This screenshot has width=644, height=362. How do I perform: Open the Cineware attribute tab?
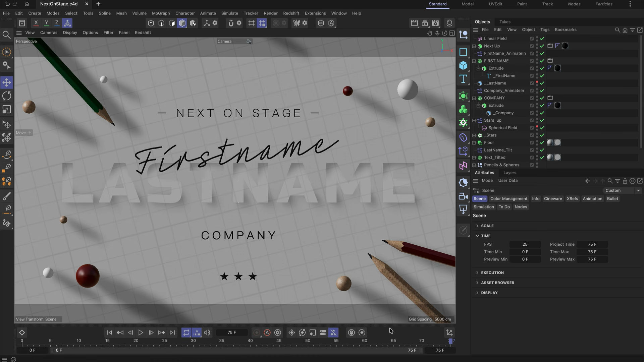pos(553,199)
